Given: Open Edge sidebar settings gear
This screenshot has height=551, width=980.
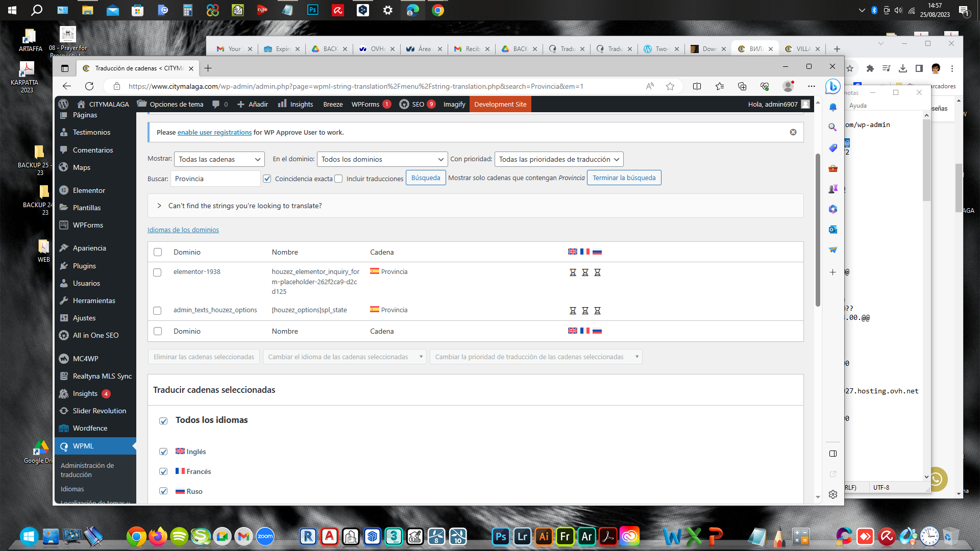Looking at the screenshot, I should (833, 494).
